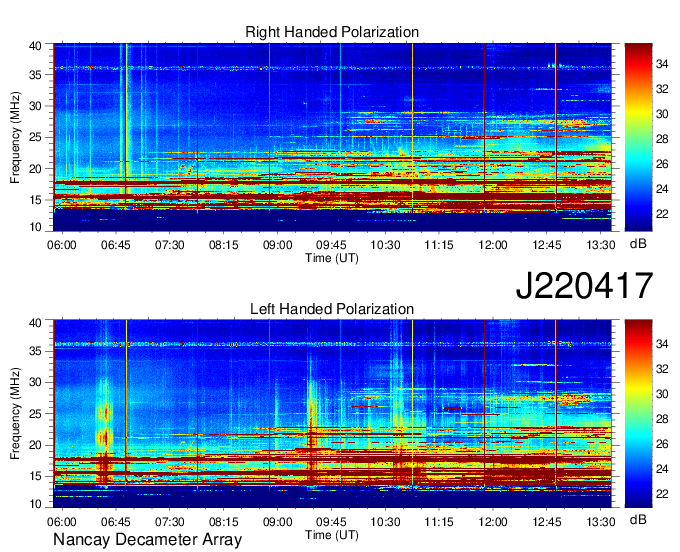Click the "12:45" tick on Right Handed time axis
This screenshot has width=680, height=552.
[x=547, y=245]
